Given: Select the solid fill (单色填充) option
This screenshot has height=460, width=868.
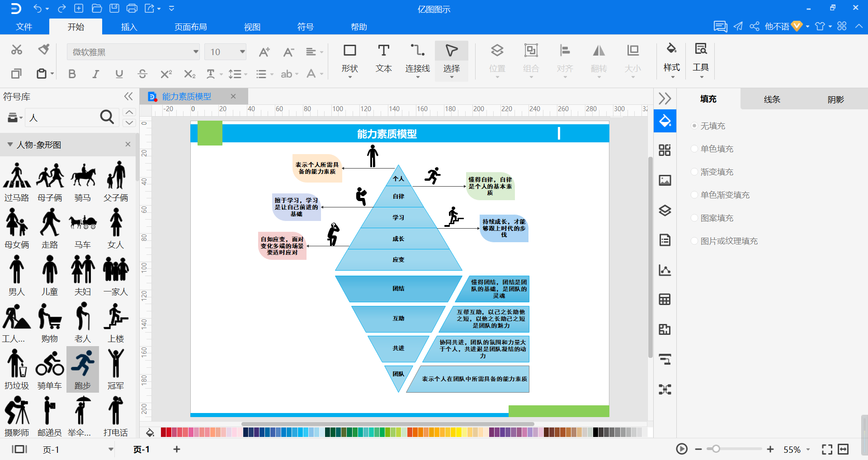Looking at the screenshot, I should (717, 149).
